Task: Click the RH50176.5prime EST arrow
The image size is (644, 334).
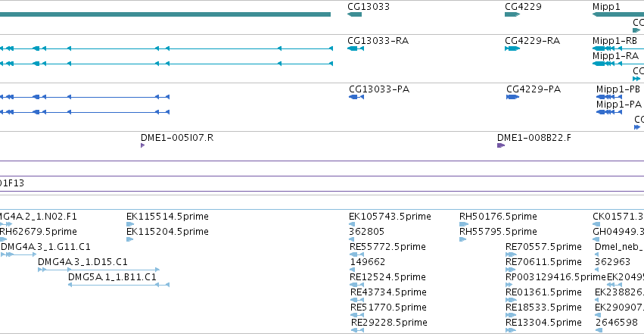Action: click(x=464, y=224)
